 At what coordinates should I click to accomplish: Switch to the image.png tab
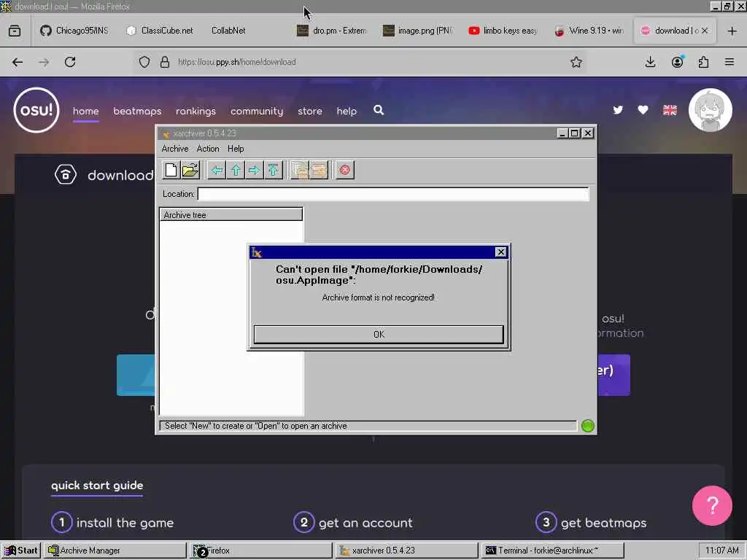418,31
